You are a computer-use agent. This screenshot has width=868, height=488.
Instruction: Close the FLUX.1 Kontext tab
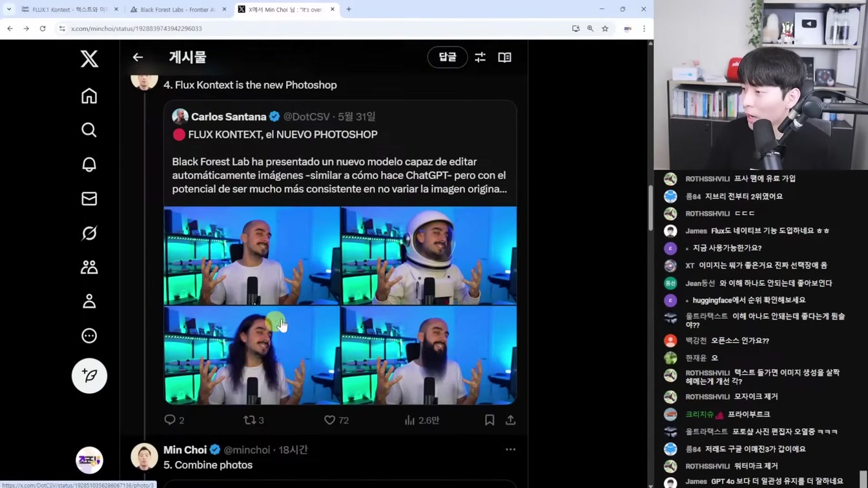coord(116,10)
